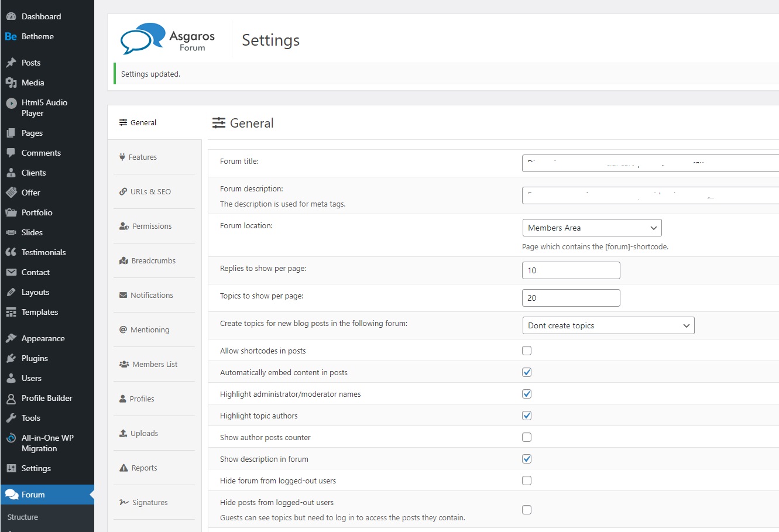This screenshot has height=532, width=779.
Task: Toggle Show author posts counter checkbox
Action: click(527, 437)
